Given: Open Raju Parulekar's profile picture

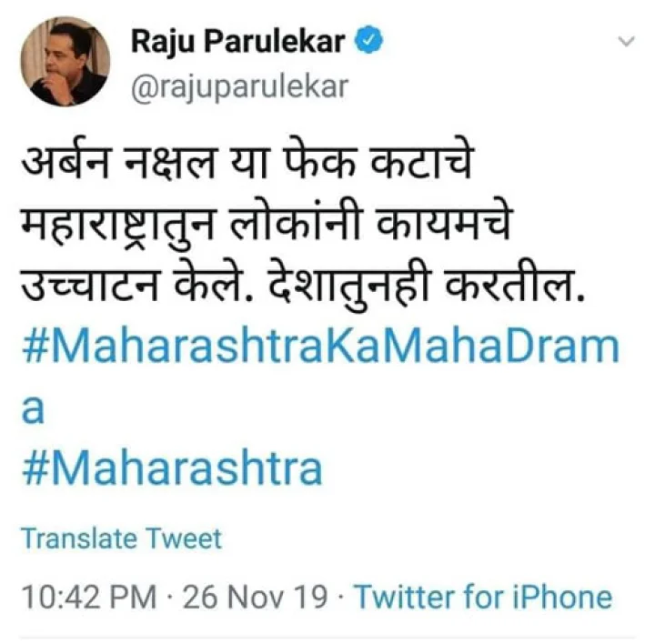Looking at the screenshot, I should click(65, 61).
